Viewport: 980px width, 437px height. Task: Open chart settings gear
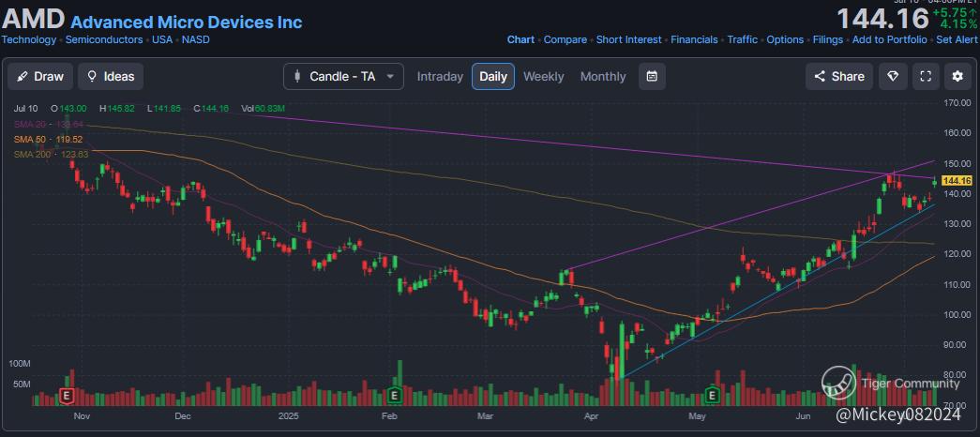point(957,76)
